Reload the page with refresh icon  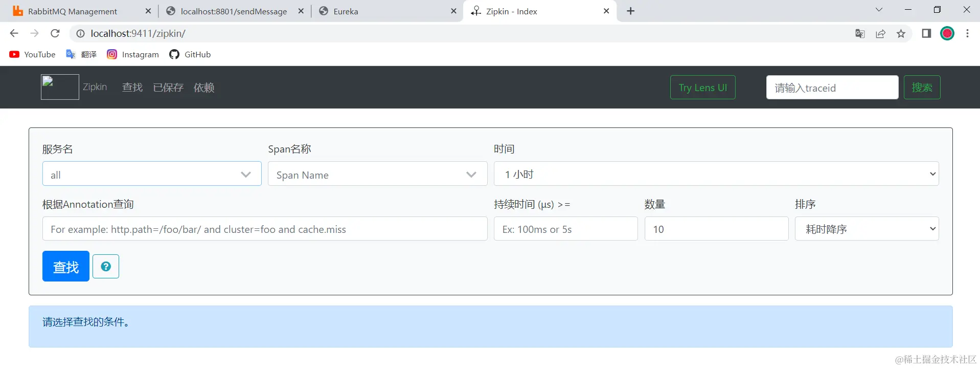pos(55,33)
